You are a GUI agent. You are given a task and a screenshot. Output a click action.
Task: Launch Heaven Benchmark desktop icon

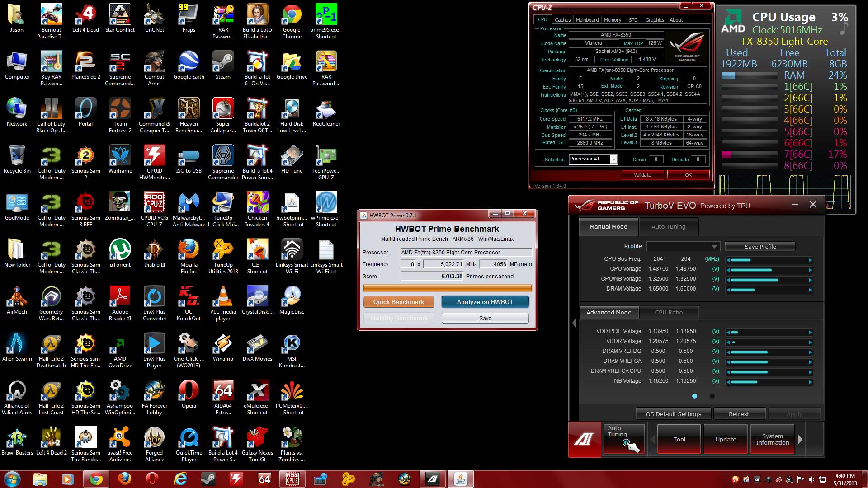[x=189, y=115]
